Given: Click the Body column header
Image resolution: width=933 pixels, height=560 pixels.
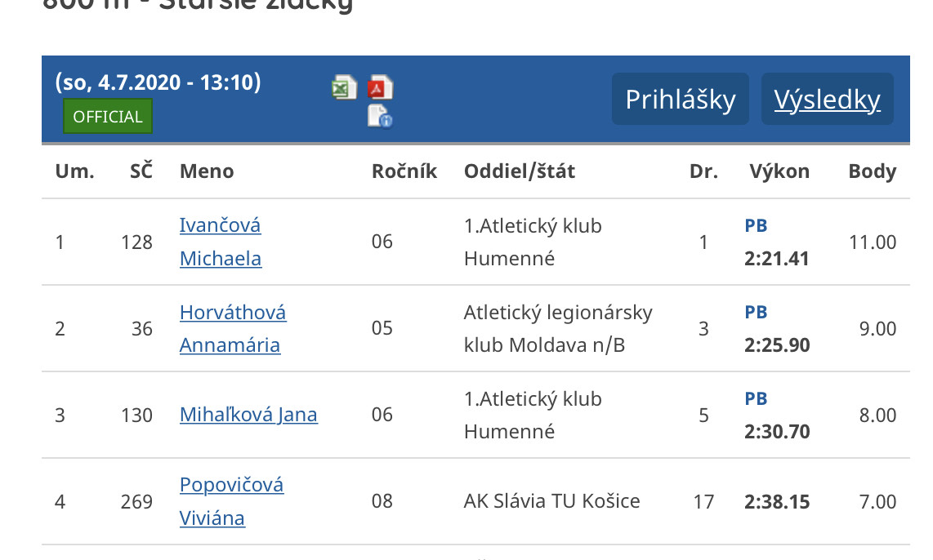Looking at the screenshot, I should point(873,171).
